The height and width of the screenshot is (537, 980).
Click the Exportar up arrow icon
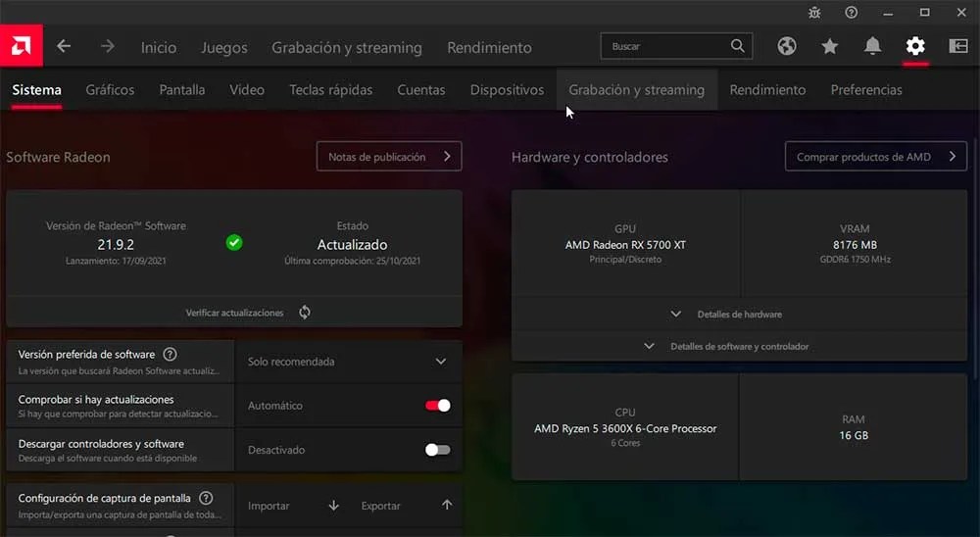pos(447,505)
